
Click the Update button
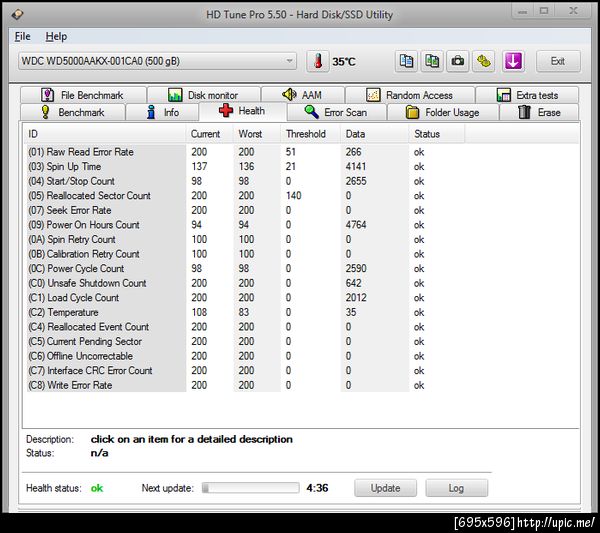385,488
